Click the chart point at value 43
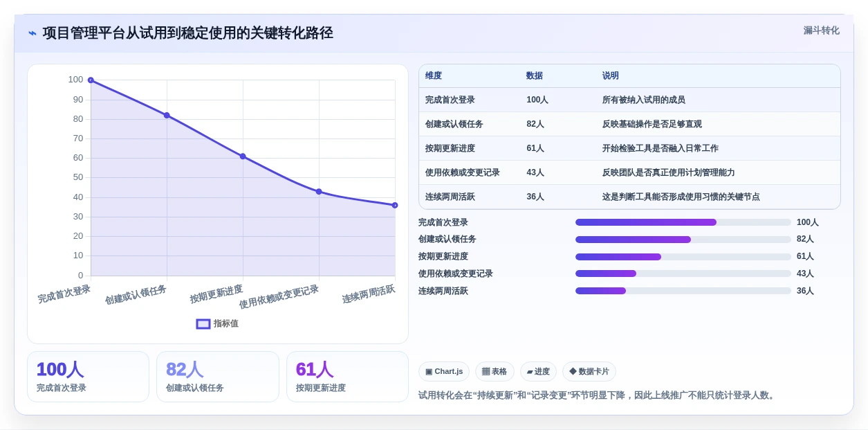Screen dimensions: 868x430 319,192
